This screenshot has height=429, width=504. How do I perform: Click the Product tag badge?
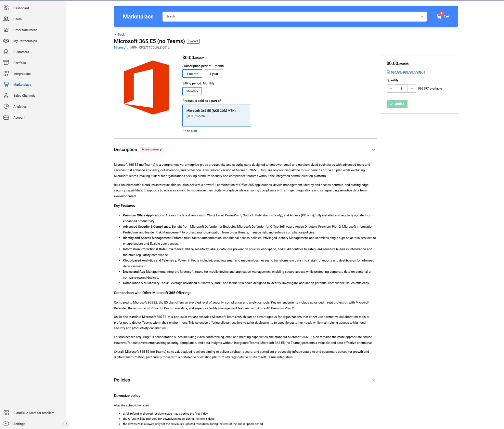193,41
